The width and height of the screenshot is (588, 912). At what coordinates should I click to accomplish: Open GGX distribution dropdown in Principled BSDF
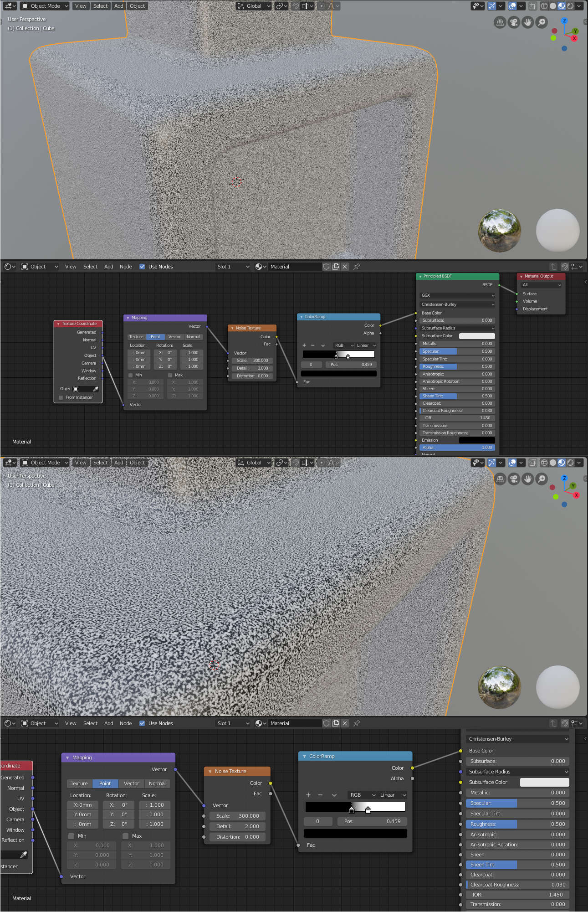click(x=457, y=295)
